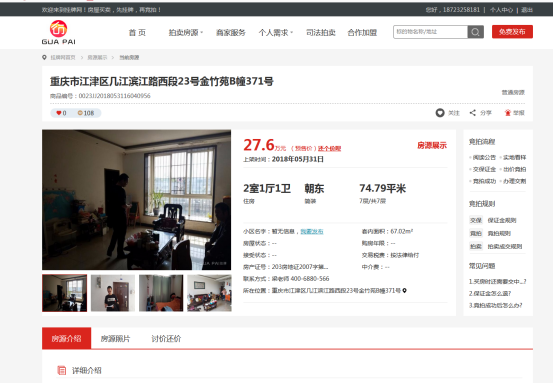Switch to the 房源照片 tab
This screenshot has height=384, width=553.
click(115, 339)
